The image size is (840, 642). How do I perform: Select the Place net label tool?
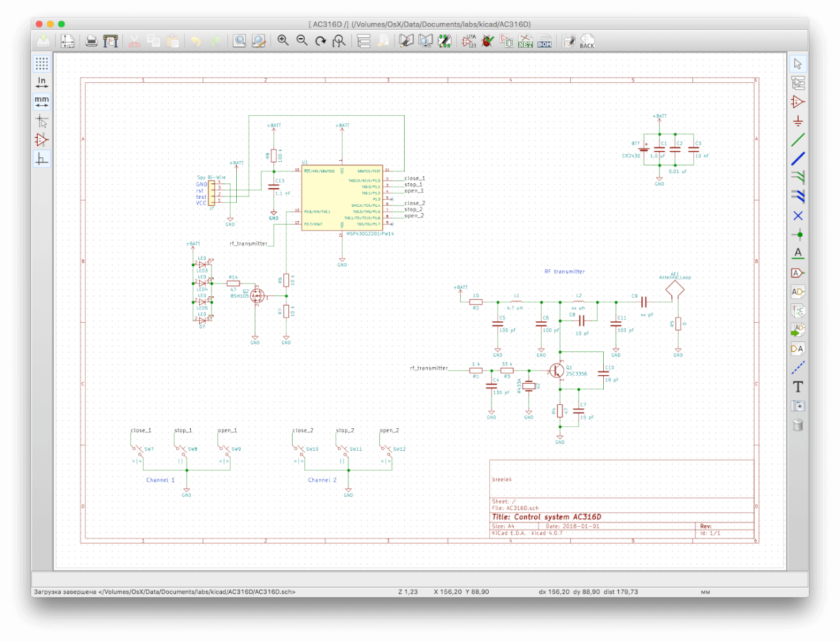(x=798, y=253)
